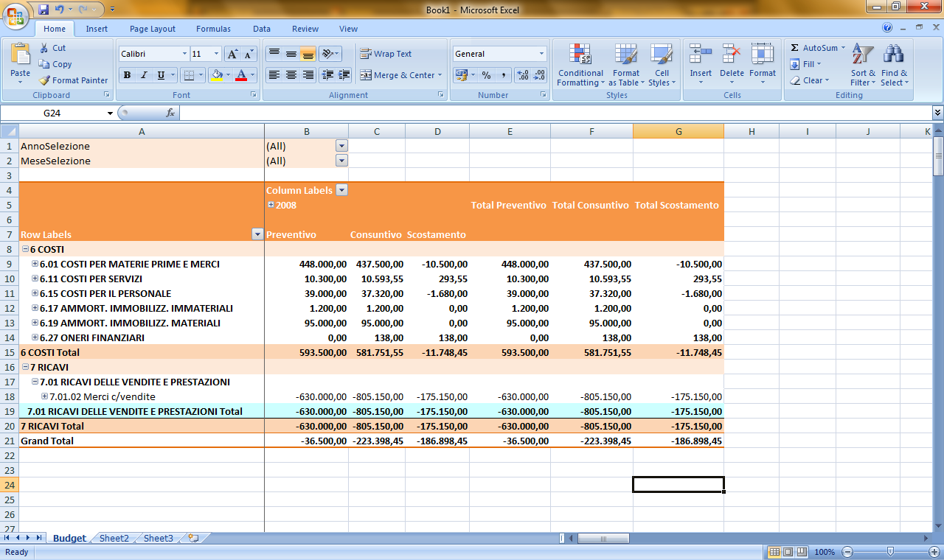
Task: Copy the selection to the clipboard
Action: tap(55, 64)
